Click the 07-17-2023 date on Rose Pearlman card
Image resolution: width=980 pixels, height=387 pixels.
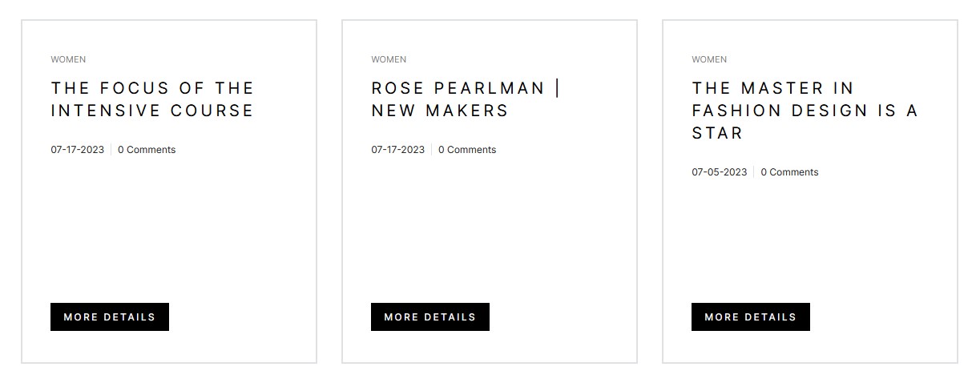tap(398, 150)
